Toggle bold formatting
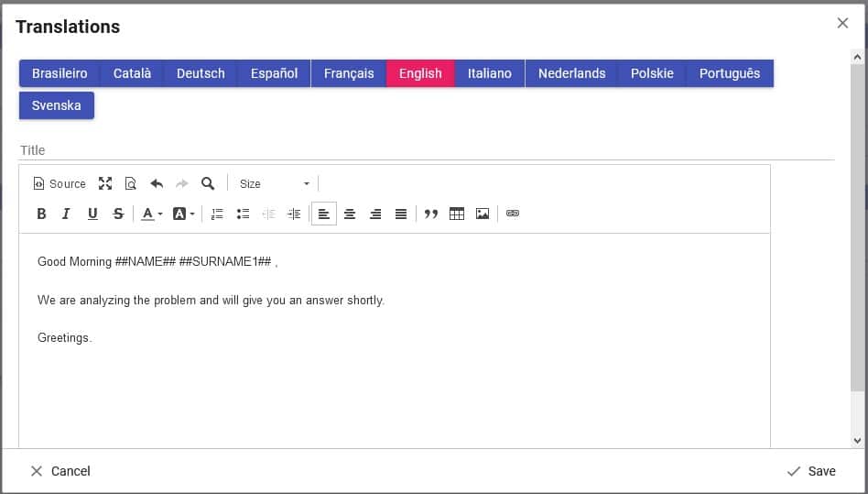This screenshot has width=868, height=494. tap(41, 214)
